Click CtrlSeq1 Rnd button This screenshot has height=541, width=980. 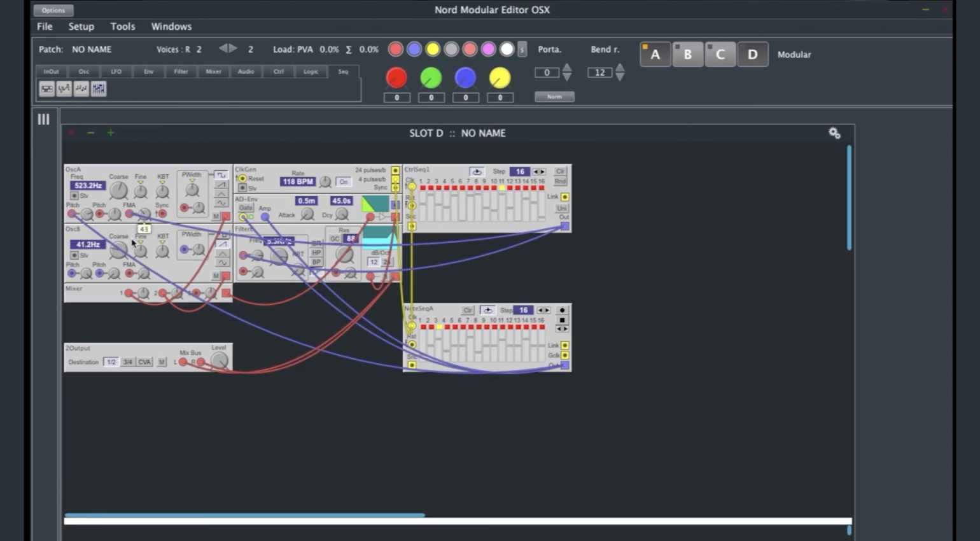(560, 181)
